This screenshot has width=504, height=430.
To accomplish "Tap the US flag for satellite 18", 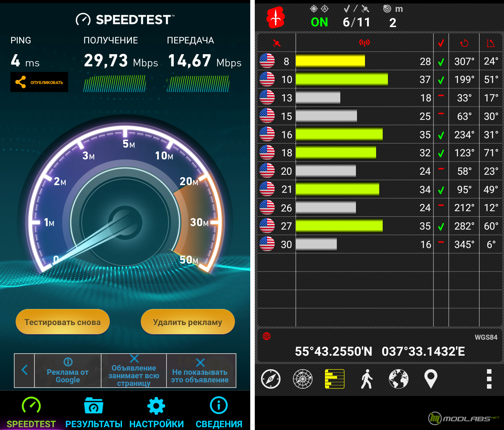I will 267,152.
